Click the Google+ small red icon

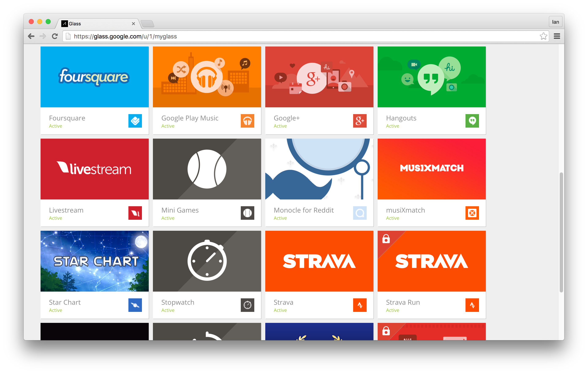(360, 121)
